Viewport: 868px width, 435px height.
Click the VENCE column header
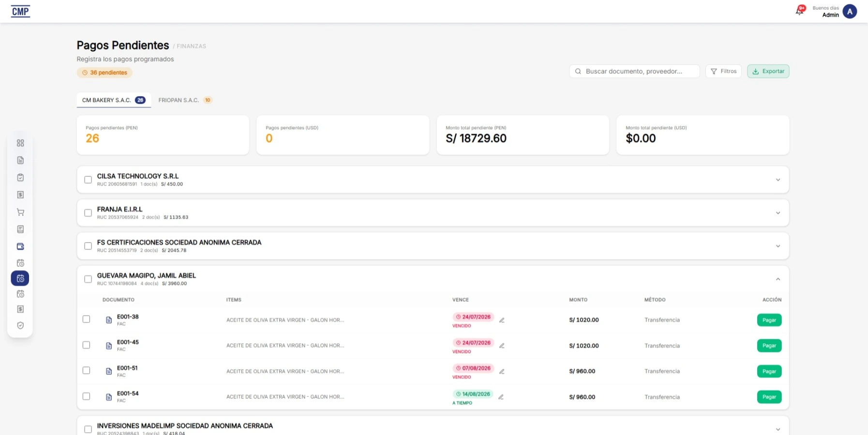(x=461, y=300)
